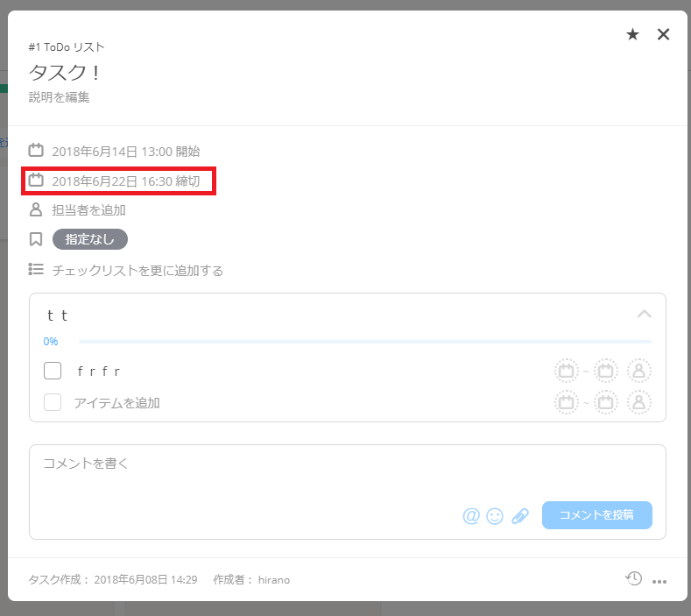Insert a mention with the @ icon
This screenshot has height=616, width=691.
click(x=471, y=515)
